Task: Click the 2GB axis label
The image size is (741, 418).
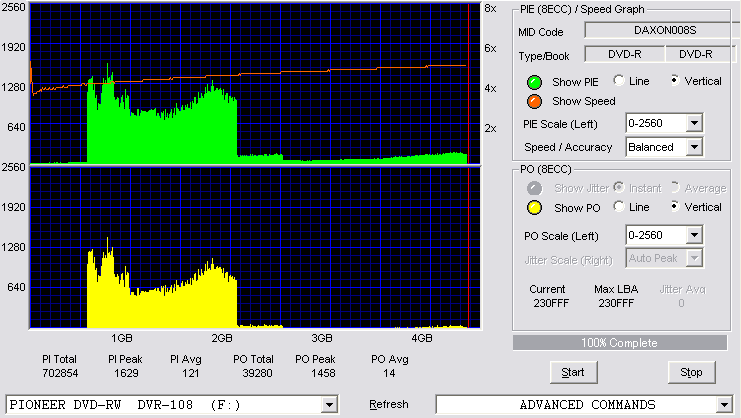Action: coord(222,338)
